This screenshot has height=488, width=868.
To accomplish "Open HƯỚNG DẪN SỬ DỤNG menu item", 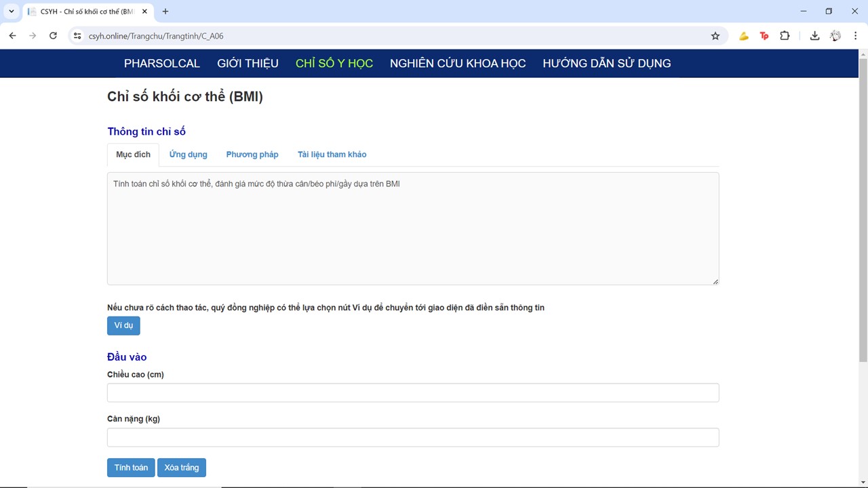I will [607, 63].
